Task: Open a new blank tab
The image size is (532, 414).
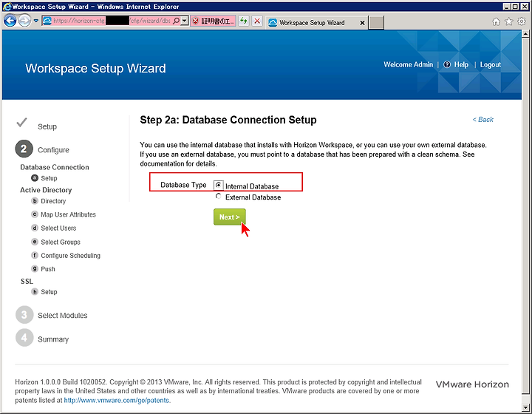Action: point(376,23)
